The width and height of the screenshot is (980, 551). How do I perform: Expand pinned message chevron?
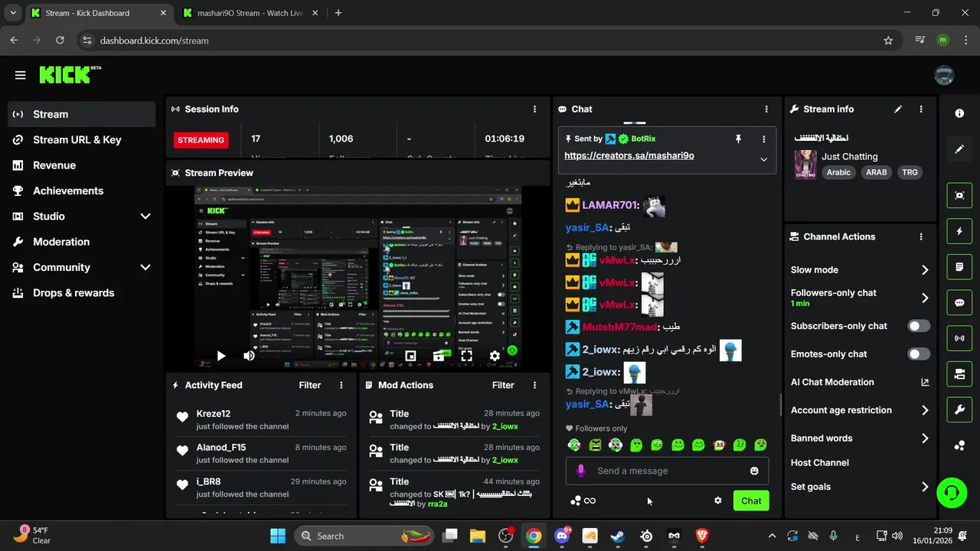[763, 159]
